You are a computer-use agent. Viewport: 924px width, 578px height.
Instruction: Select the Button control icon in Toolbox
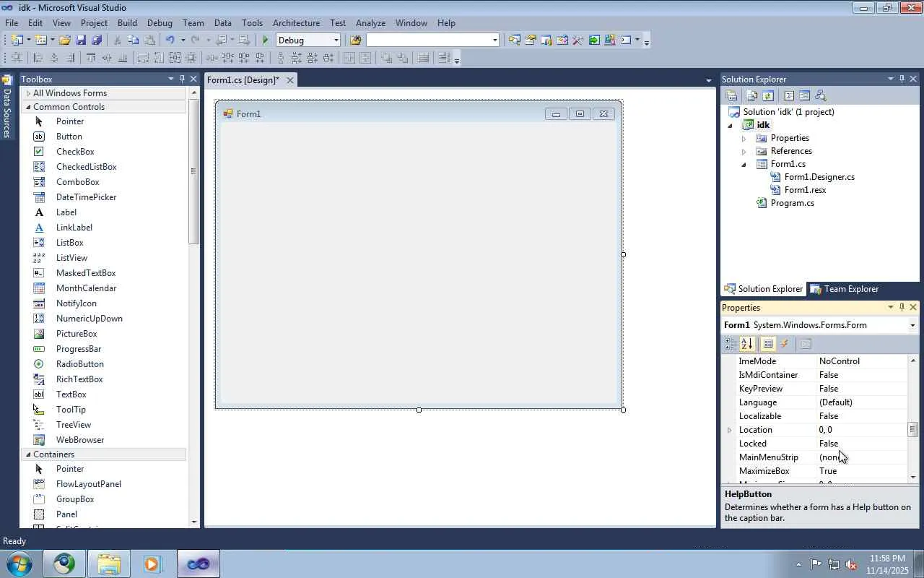(39, 137)
